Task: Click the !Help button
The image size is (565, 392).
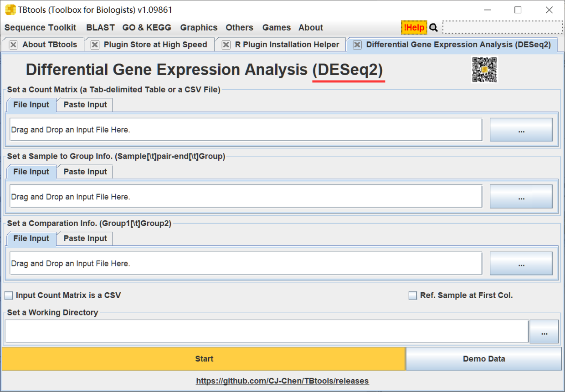Action: [x=414, y=27]
